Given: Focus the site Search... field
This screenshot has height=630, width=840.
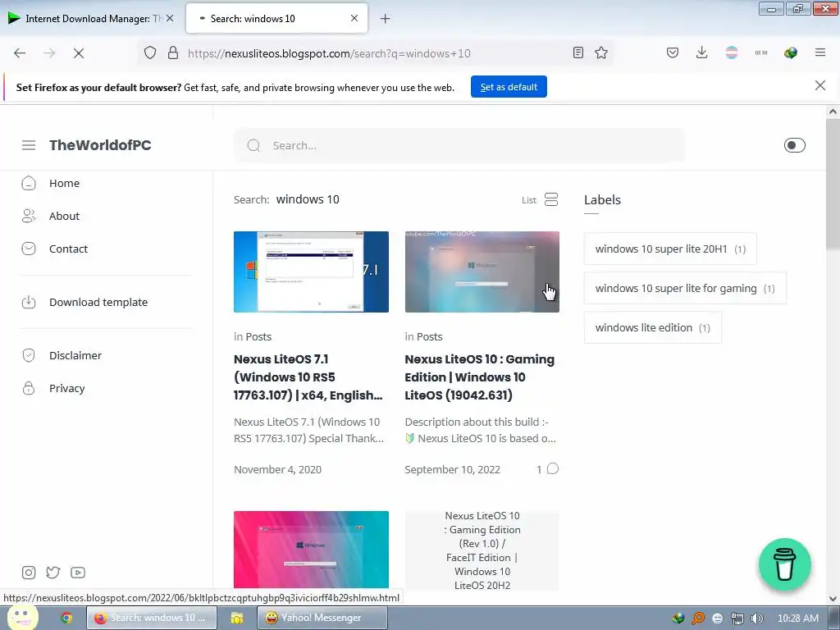Looking at the screenshot, I should point(459,145).
